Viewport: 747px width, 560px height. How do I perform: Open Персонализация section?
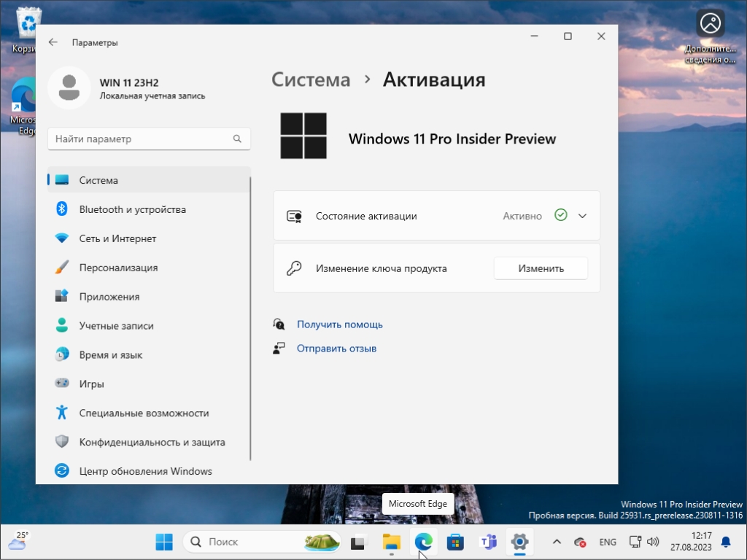pyautogui.click(x=149, y=267)
